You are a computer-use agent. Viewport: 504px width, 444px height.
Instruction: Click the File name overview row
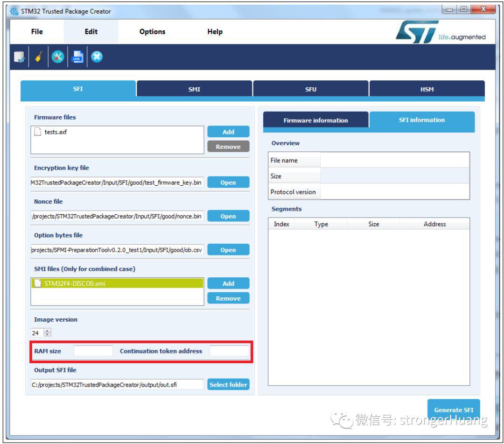pyautogui.click(x=369, y=160)
